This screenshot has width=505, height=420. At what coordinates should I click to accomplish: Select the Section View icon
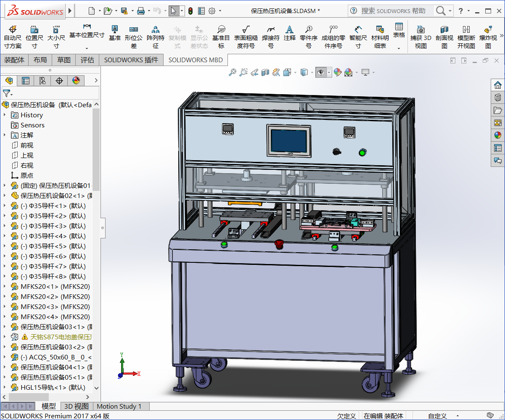[x=265, y=73]
